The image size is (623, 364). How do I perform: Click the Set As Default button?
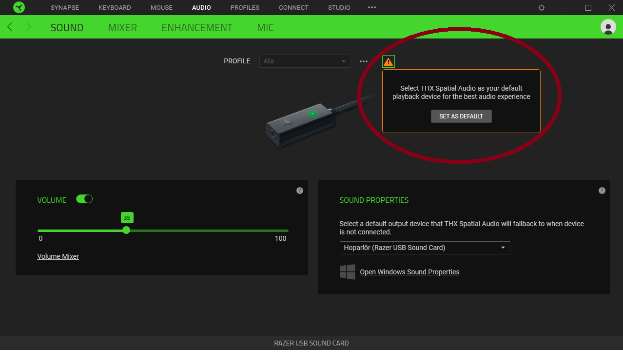tap(461, 116)
